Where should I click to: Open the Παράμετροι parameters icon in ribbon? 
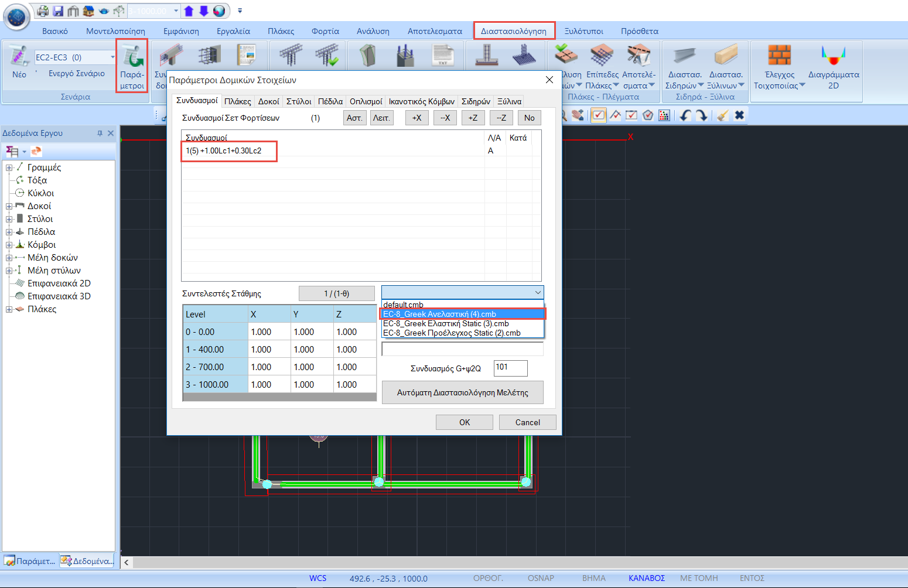coord(132,64)
